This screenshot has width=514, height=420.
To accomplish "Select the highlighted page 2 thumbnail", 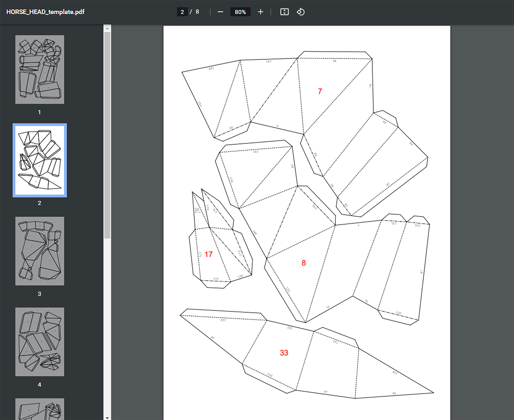I will pyautogui.click(x=40, y=160).
